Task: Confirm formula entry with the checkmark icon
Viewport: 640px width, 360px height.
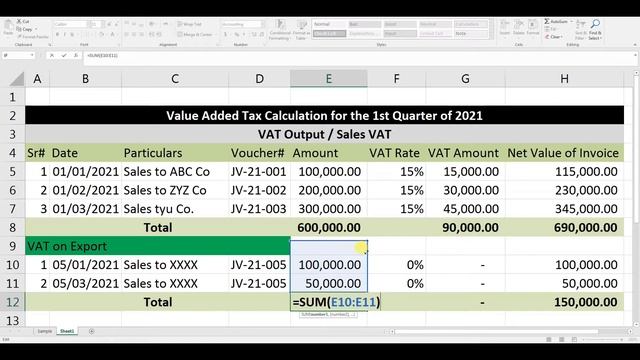Action: (x=64, y=55)
